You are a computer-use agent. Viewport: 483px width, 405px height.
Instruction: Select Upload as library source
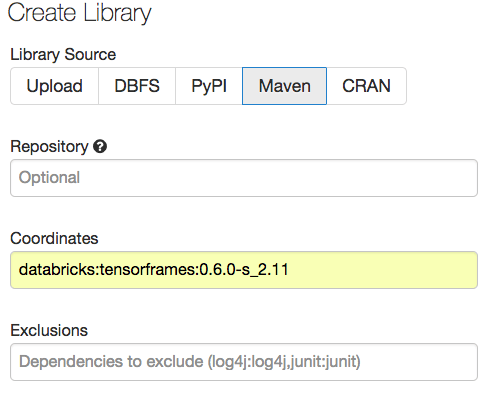tap(55, 86)
